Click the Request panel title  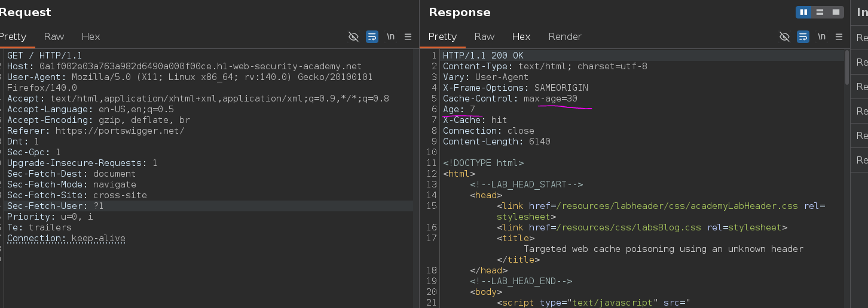pyautogui.click(x=26, y=12)
